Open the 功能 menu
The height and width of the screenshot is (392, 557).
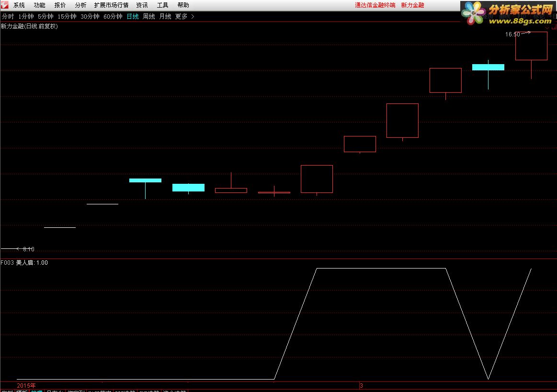[39, 5]
